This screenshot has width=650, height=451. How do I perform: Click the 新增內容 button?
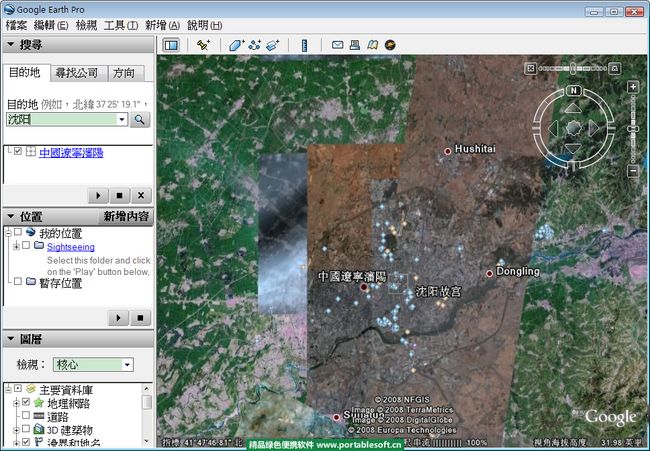point(126,216)
